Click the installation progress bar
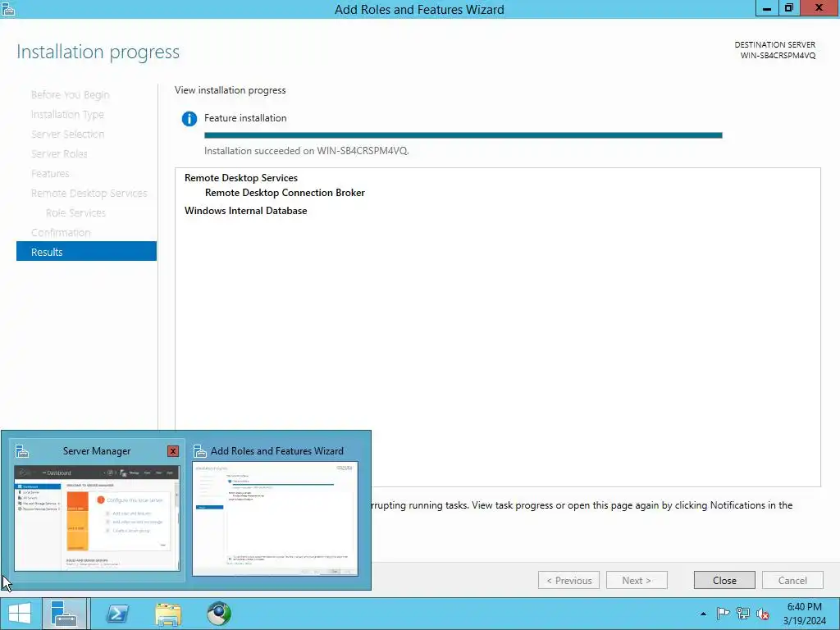840x630 pixels. pos(463,135)
